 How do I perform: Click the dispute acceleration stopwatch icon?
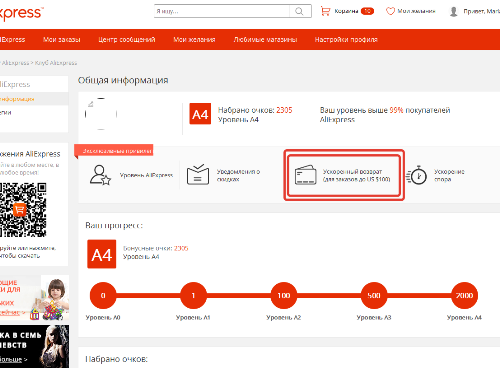(417, 175)
